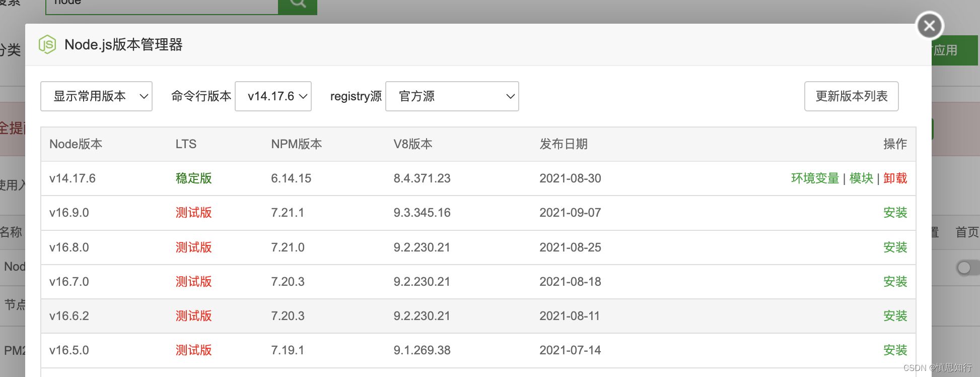The width and height of the screenshot is (980, 377).
Task: Click the Node版本 column header
Action: 76,144
